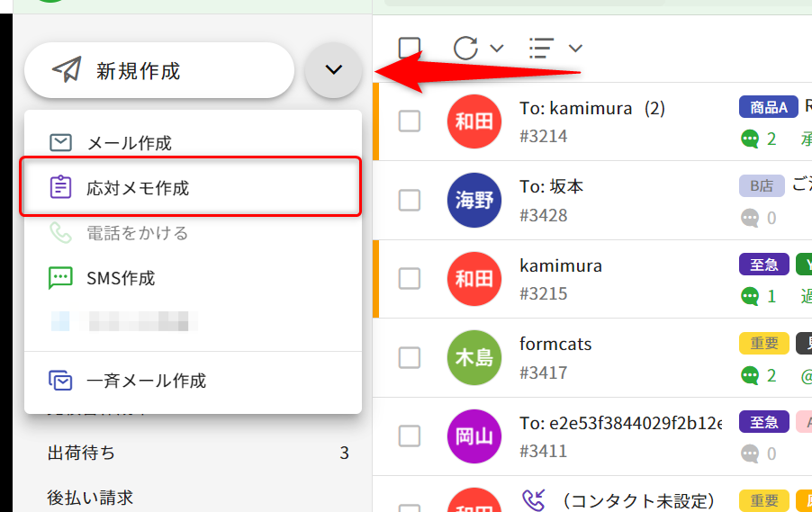Screen dimensions: 812x512
Task: Open the dropdown next to refresh icon
Action: 496,48
